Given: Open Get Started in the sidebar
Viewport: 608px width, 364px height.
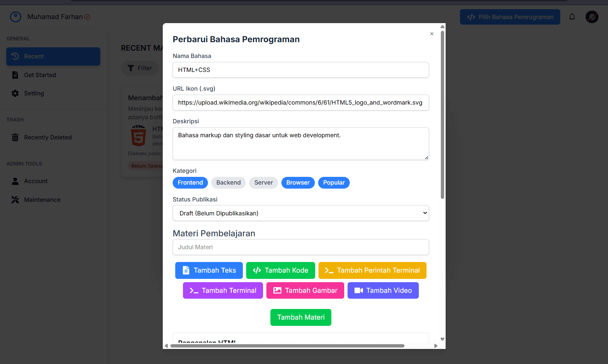Looking at the screenshot, I should (x=40, y=75).
